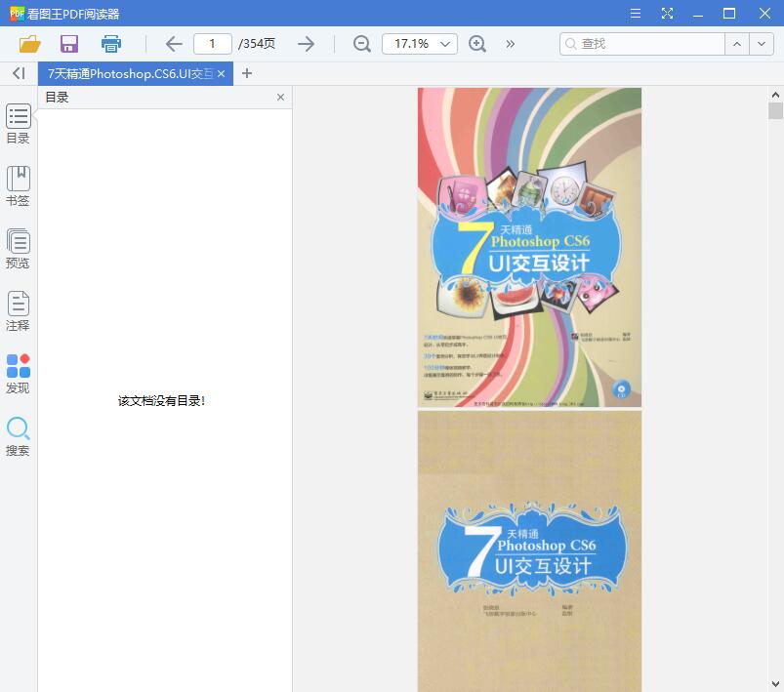This screenshot has width=784, height=692.
Task: Click the 该文档没有目录! message
Action: coord(161,401)
